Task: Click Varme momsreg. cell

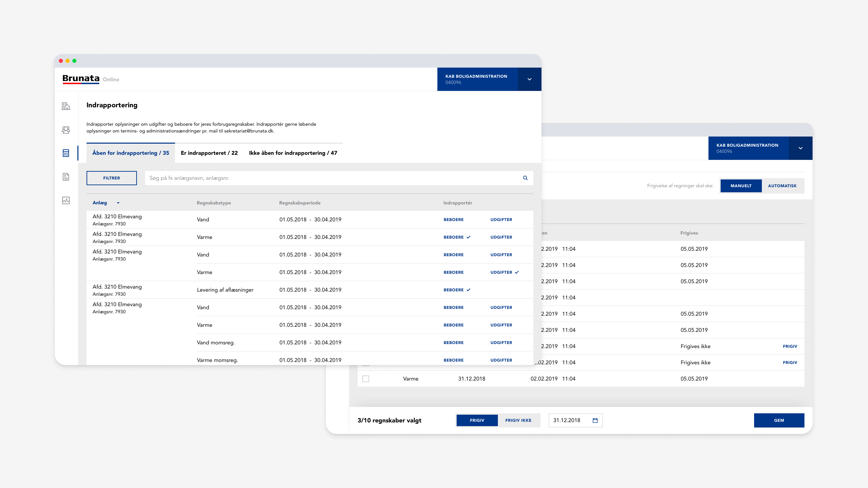Action: click(x=217, y=360)
